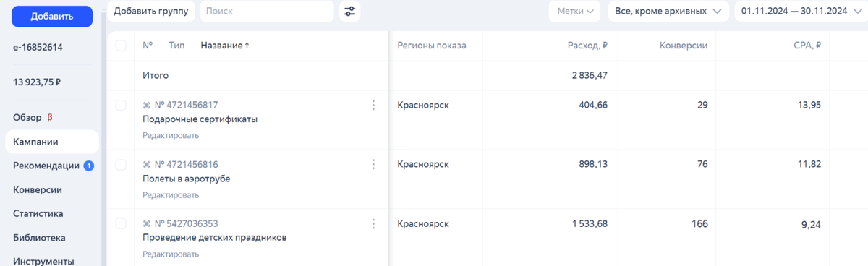Viewport: 868px width, 266px height.
Task: Click the notification badge on Рекомендации
Action: [89, 166]
